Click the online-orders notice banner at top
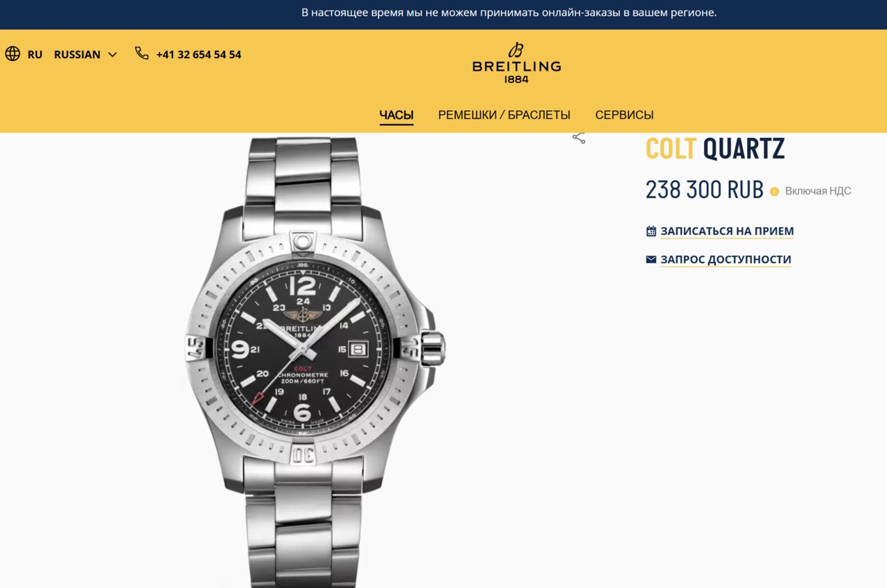887x588 pixels. [x=509, y=12]
